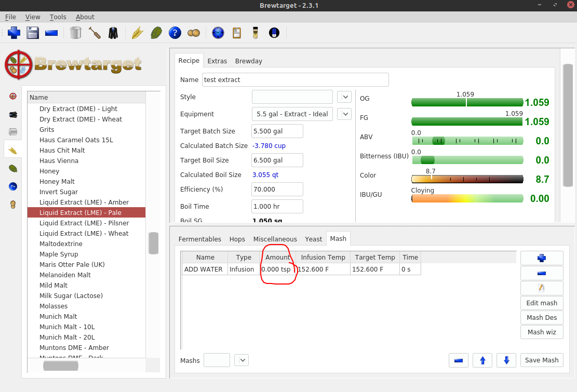The image size is (577, 392).
Task: Click the ABV range bar
Action: [x=467, y=141]
